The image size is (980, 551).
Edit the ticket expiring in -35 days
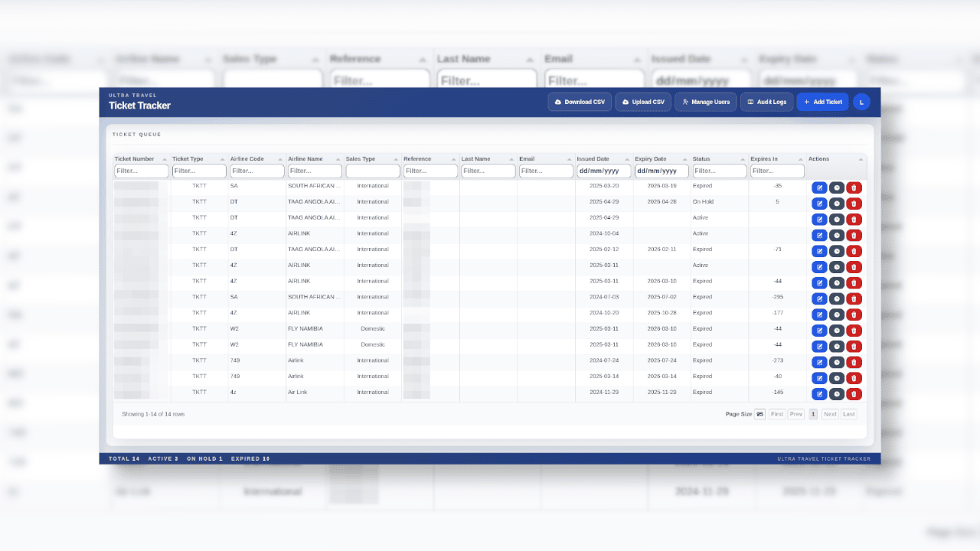(x=819, y=187)
